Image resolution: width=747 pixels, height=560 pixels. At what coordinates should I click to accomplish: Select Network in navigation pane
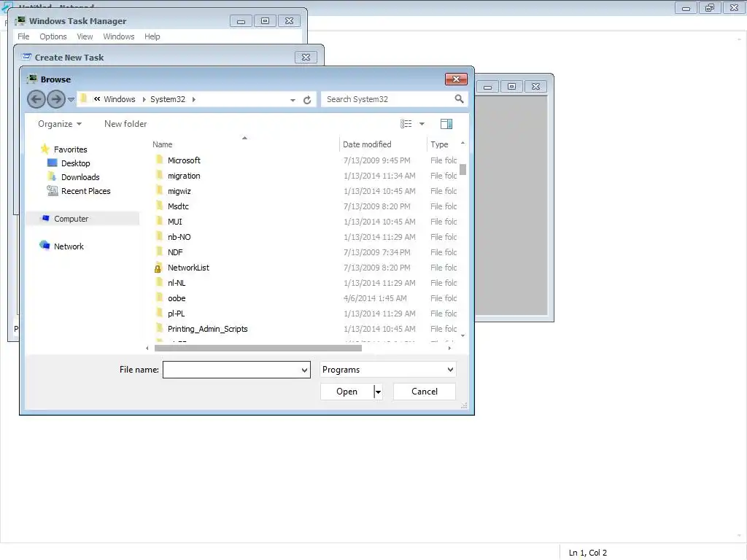(x=69, y=246)
